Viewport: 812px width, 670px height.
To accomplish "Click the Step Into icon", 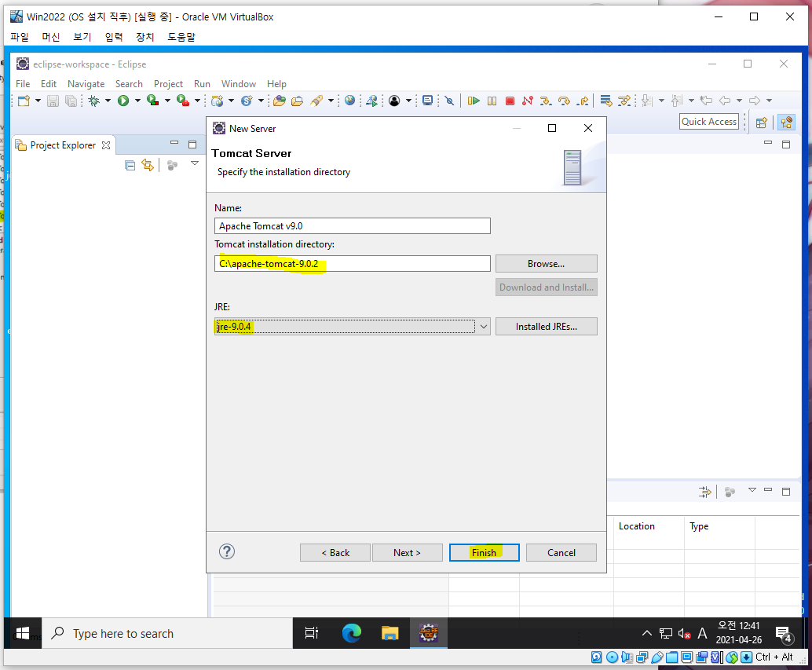I will click(546, 101).
